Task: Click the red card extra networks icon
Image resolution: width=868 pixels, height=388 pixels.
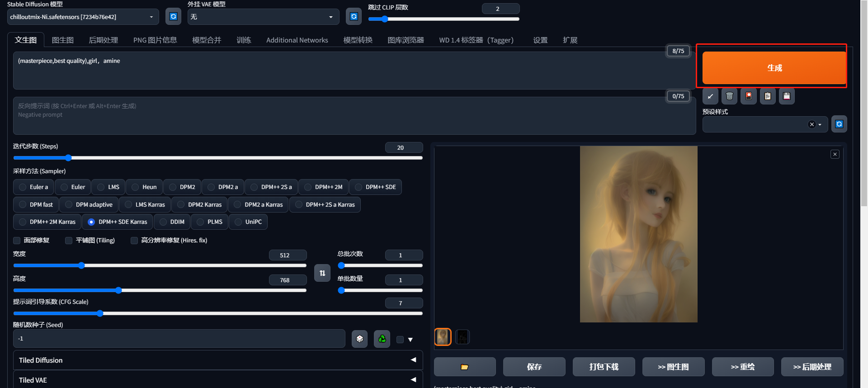Action: click(x=749, y=96)
